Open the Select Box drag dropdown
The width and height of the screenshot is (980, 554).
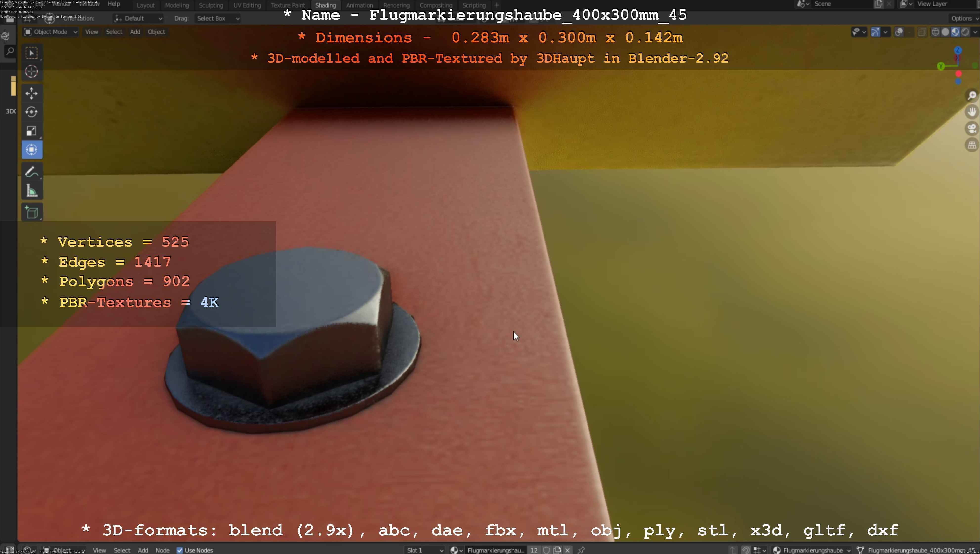tap(218, 18)
